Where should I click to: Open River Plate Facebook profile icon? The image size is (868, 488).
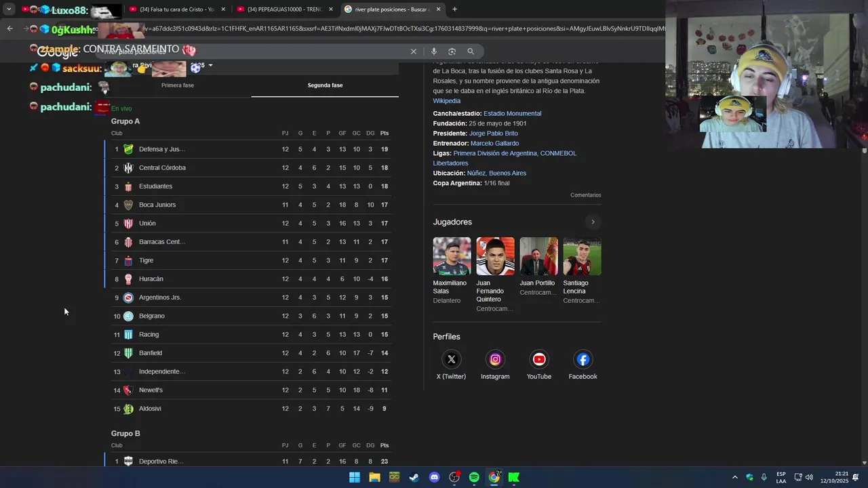(x=583, y=359)
